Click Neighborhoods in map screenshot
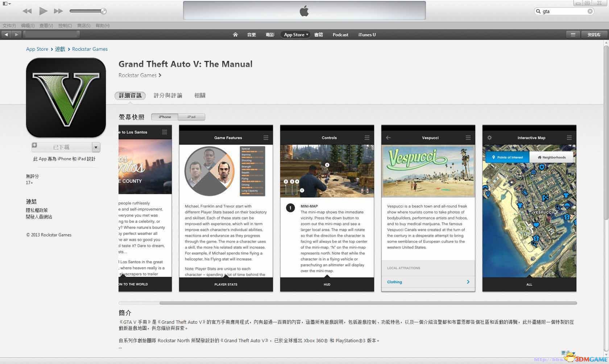The image size is (609, 364). point(551,157)
